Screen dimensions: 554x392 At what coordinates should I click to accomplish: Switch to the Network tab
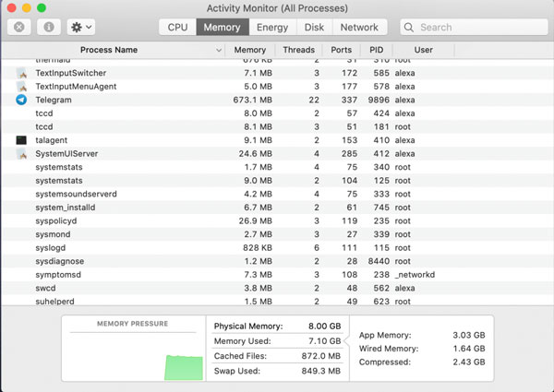click(x=359, y=27)
